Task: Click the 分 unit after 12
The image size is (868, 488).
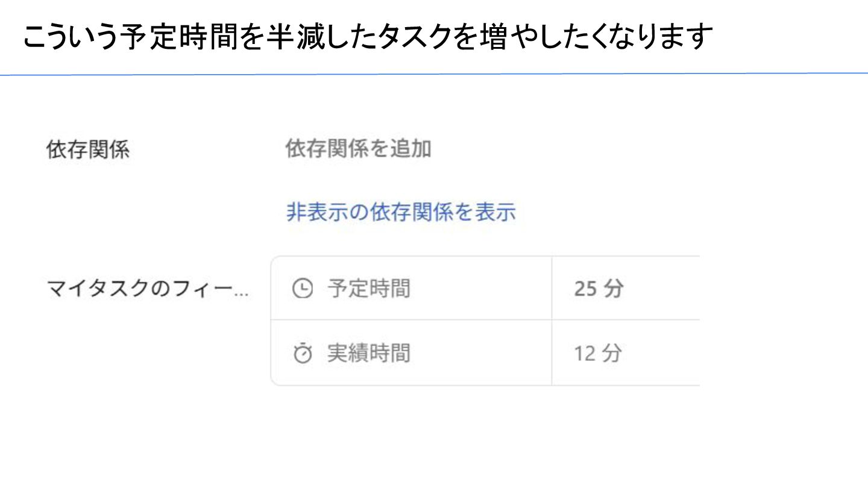Action: point(611,353)
